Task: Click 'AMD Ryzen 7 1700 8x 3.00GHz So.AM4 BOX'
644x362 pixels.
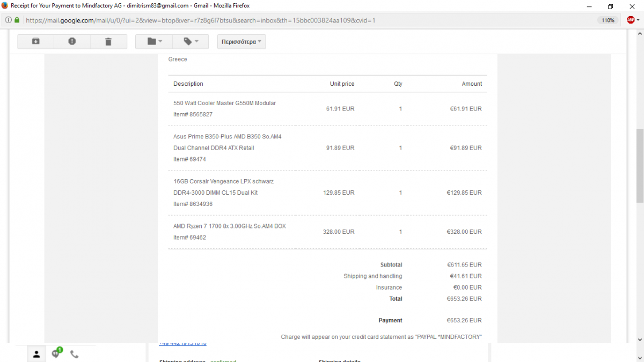Action: click(x=230, y=226)
